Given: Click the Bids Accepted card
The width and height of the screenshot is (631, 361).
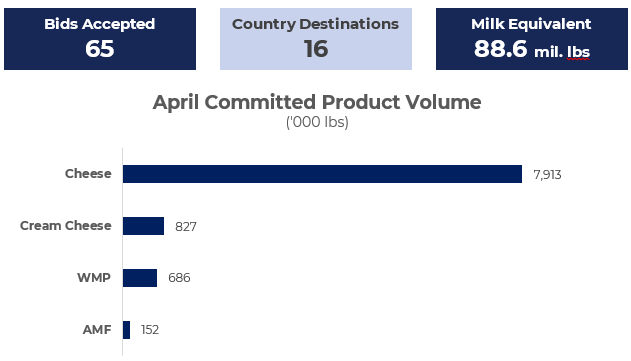Looking at the screenshot, I should (100, 39).
